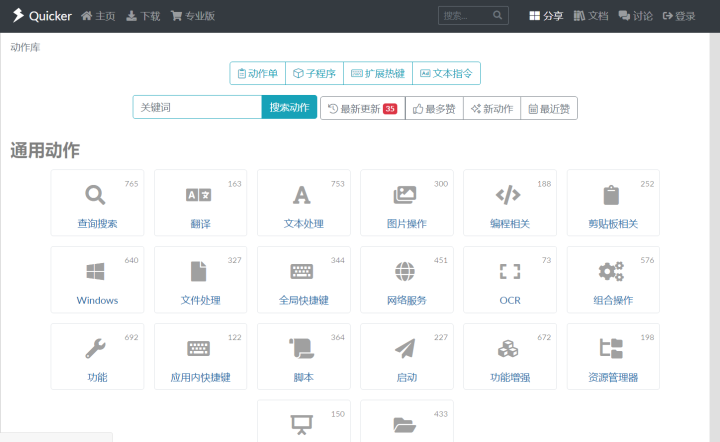Viewport: 720px width, 442px height.
Task: Show 最近赞 list
Action: 549,108
